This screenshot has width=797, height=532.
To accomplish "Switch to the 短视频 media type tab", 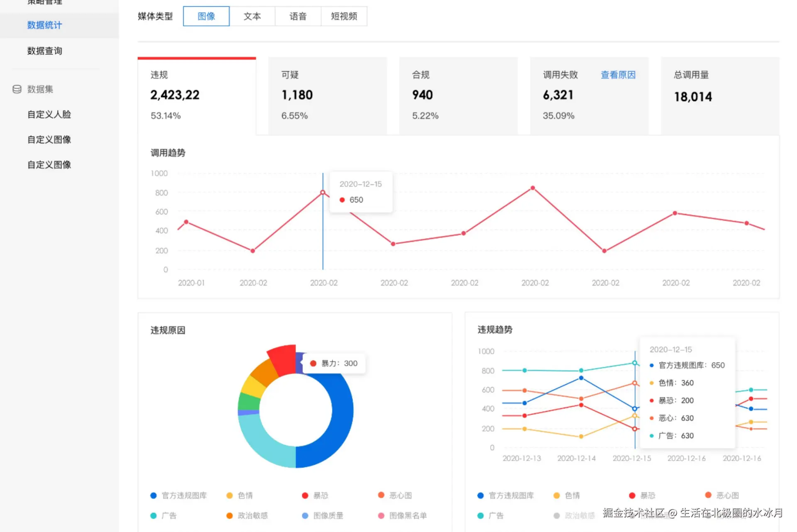I will coord(344,17).
